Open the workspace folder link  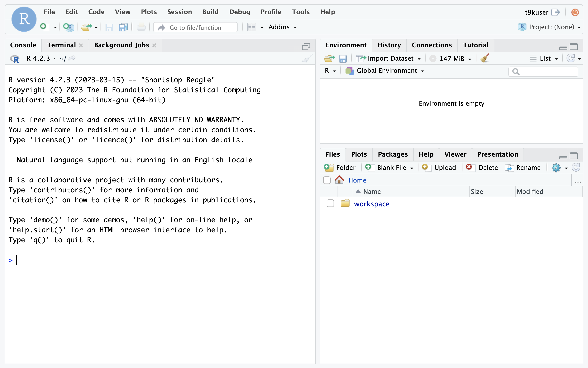point(371,204)
